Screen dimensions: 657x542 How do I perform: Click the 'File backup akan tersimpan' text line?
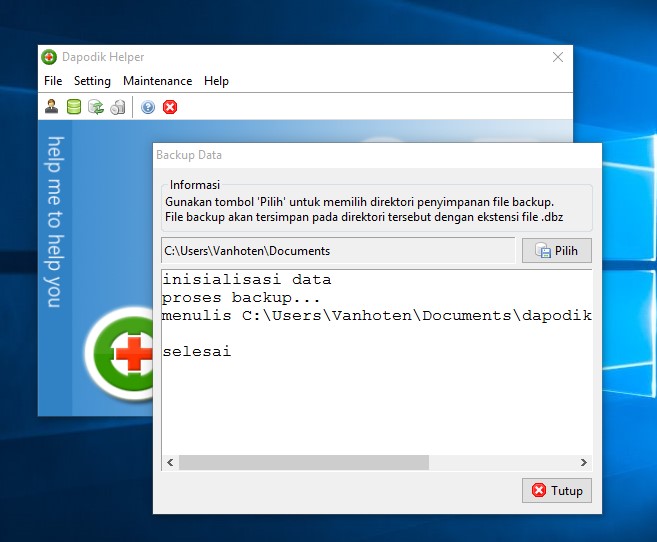tap(364, 217)
